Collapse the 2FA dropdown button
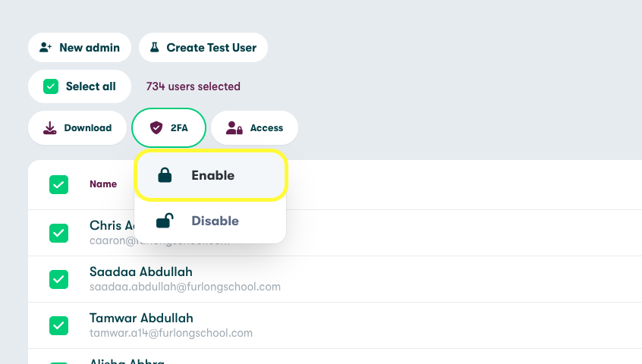The image size is (642, 364). 169,127
